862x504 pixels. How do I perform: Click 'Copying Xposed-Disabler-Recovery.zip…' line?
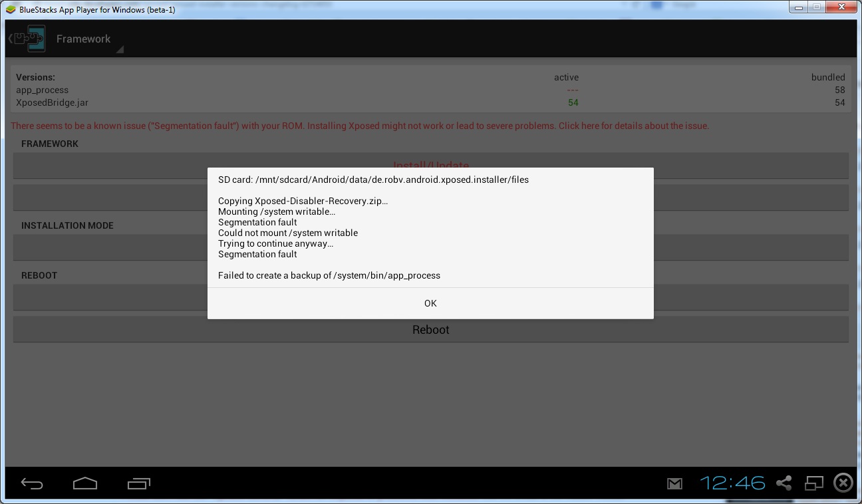coord(303,201)
